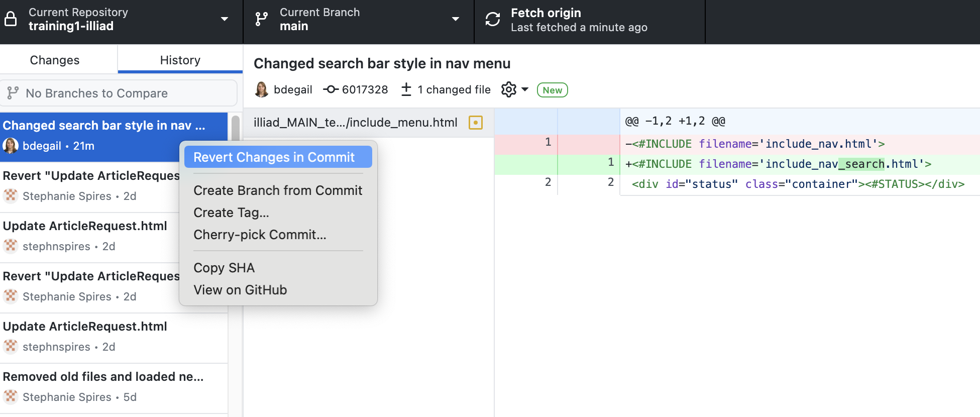Switch to the History tab

[180, 60]
